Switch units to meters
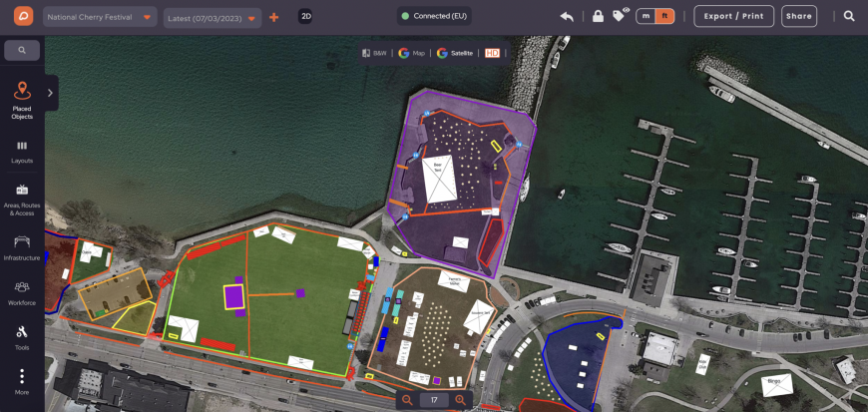 click(647, 16)
